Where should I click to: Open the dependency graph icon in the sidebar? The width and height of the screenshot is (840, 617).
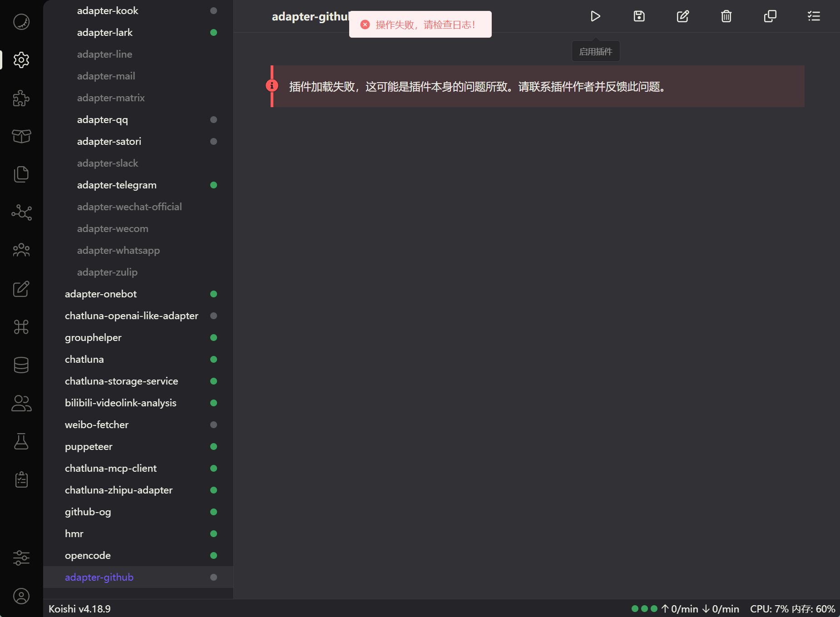pyautogui.click(x=21, y=212)
